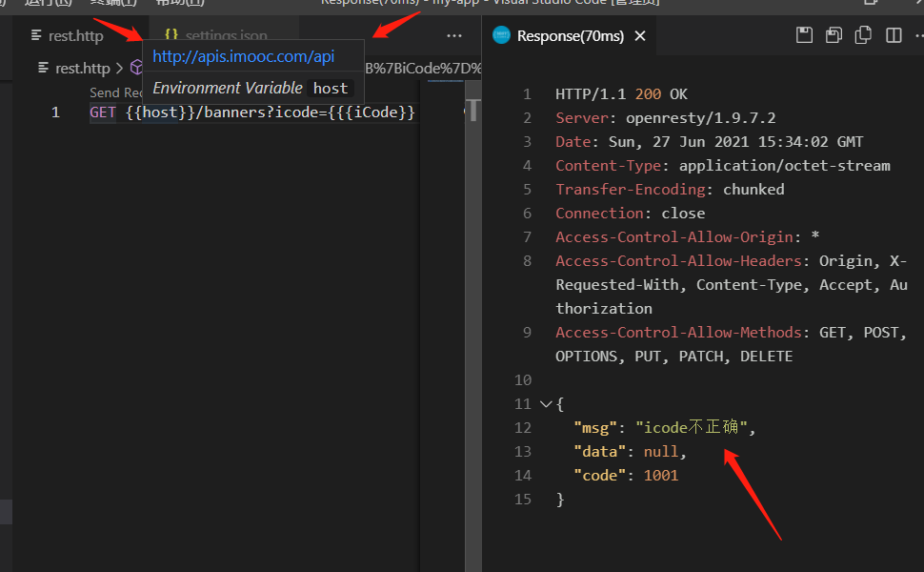This screenshot has width=924, height=572.
Task: Collapse the JSON body at line 11
Action: [x=546, y=404]
